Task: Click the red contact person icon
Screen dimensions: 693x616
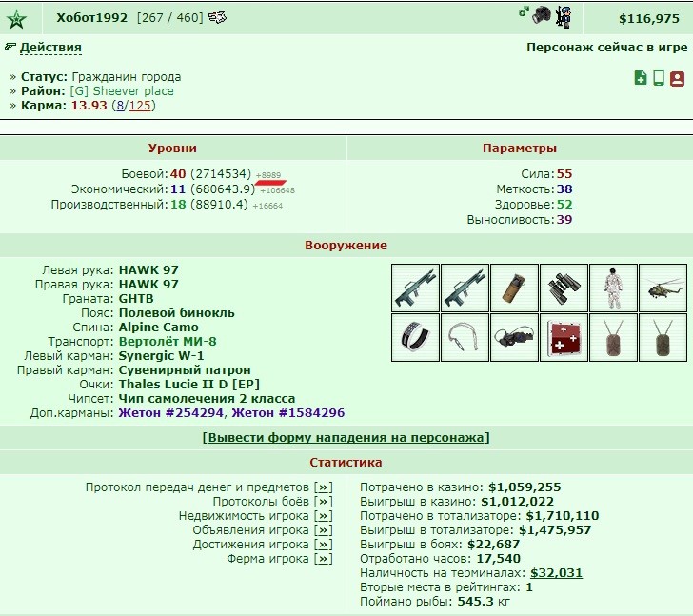Action: (677, 79)
